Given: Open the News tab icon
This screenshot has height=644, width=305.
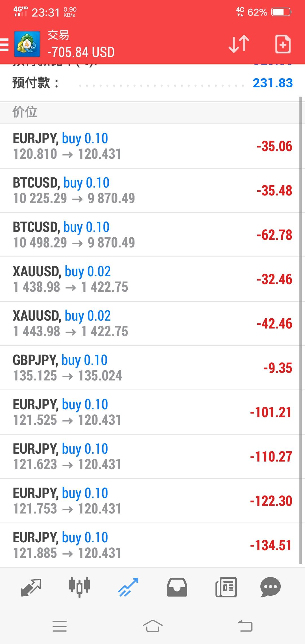Looking at the screenshot, I should pyautogui.click(x=226, y=587).
